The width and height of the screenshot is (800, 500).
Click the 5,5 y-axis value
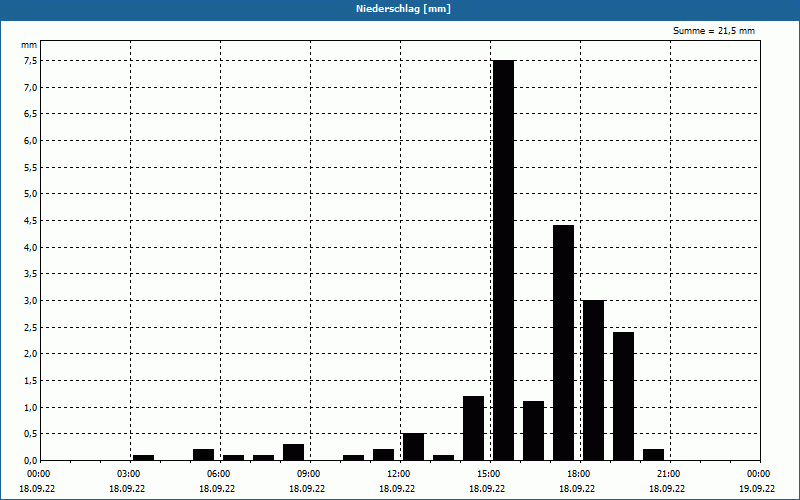click(x=31, y=167)
